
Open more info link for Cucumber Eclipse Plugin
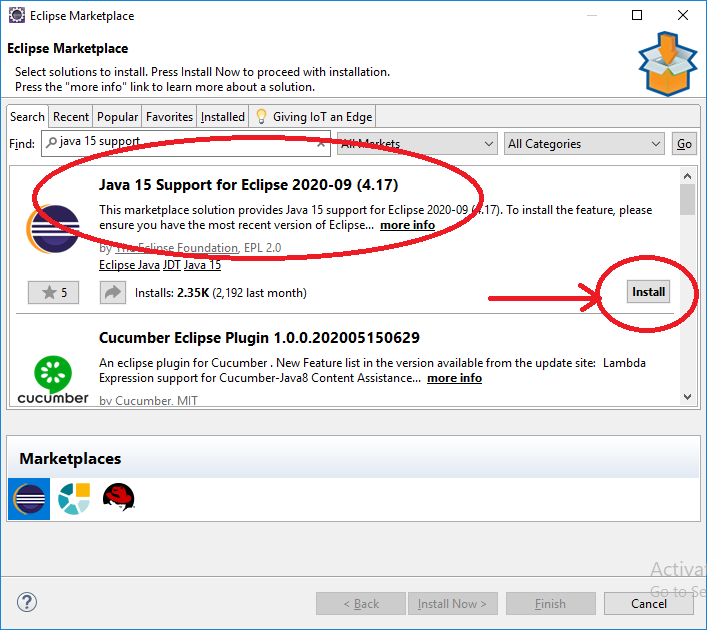click(x=454, y=378)
